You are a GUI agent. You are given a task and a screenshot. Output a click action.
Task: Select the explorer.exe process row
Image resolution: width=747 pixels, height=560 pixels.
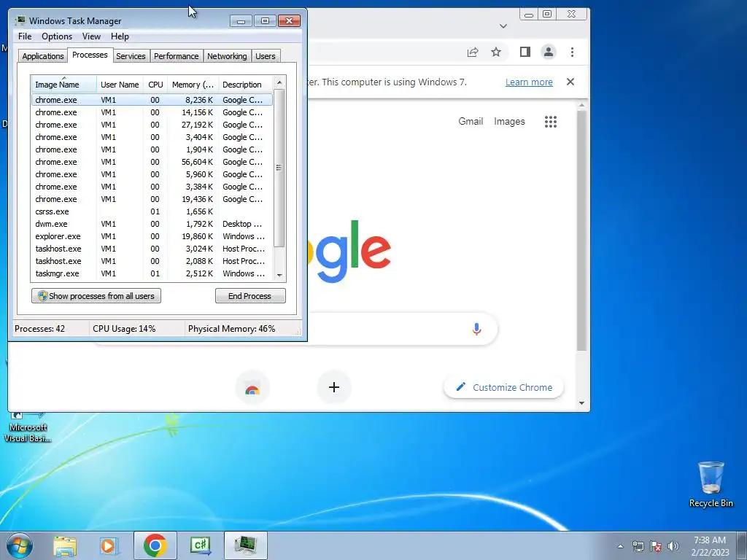pos(152,236)
